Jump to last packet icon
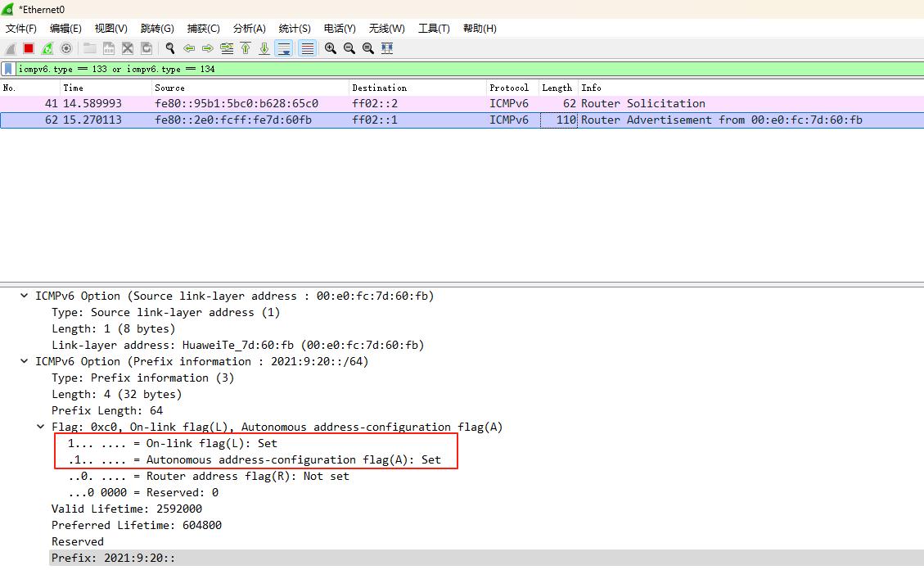 click(264, 48)
